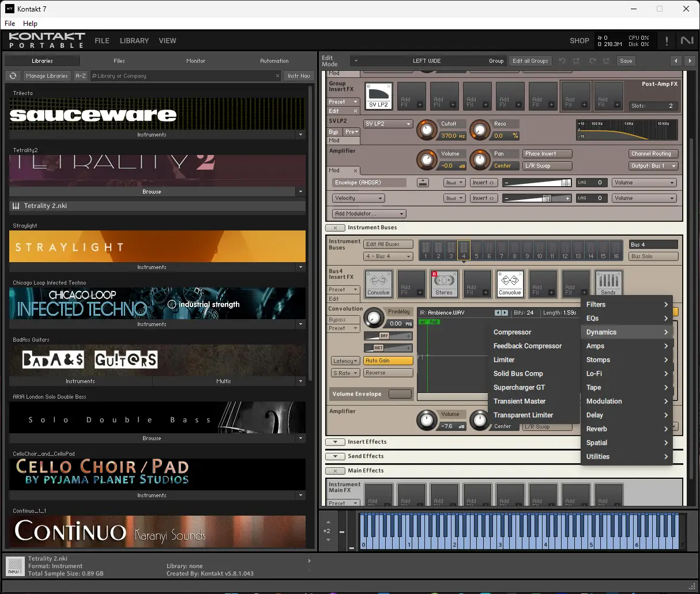Click the Library or Company search field
This screenshot has height=594, width=700.
185,75
